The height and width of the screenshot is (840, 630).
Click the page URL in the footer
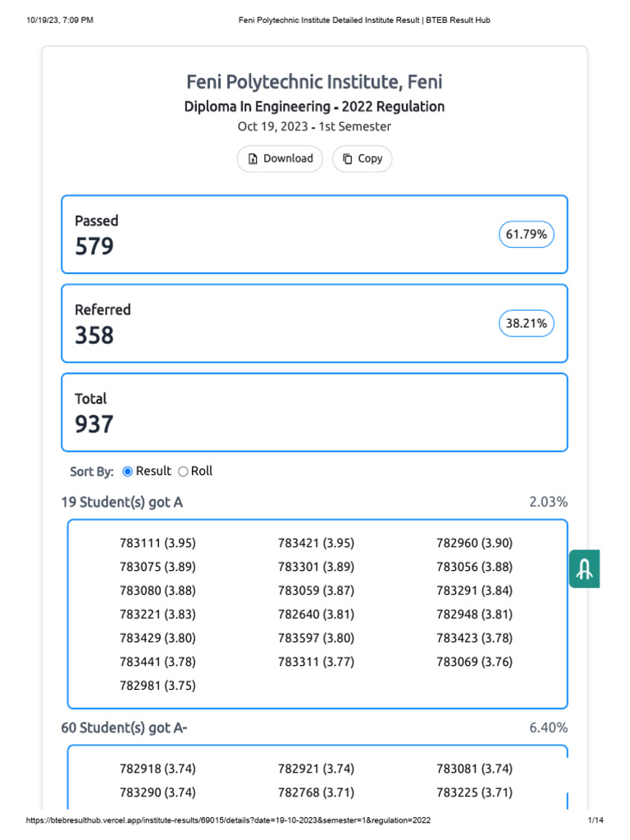tap(228, 820)
